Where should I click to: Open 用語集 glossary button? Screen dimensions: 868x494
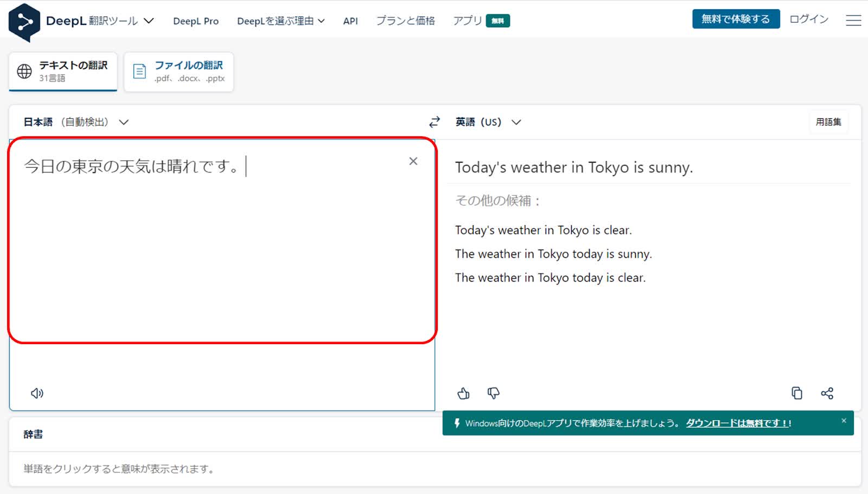coord(828,122)
